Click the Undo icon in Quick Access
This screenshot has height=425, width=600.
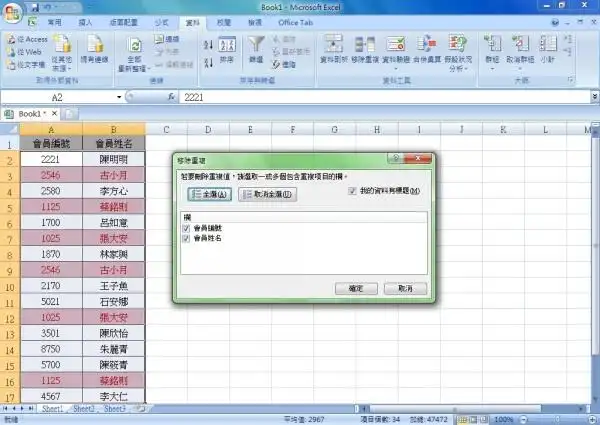tap(47, 7)
